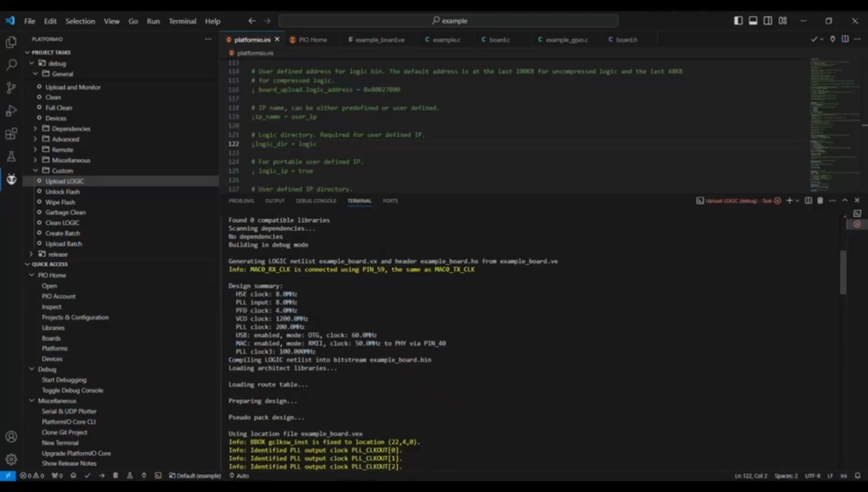Viewport: 868px width, 492px height.
Task: Click PlatformIO Upload arrow in status bar
Action: tap(102, 476)
